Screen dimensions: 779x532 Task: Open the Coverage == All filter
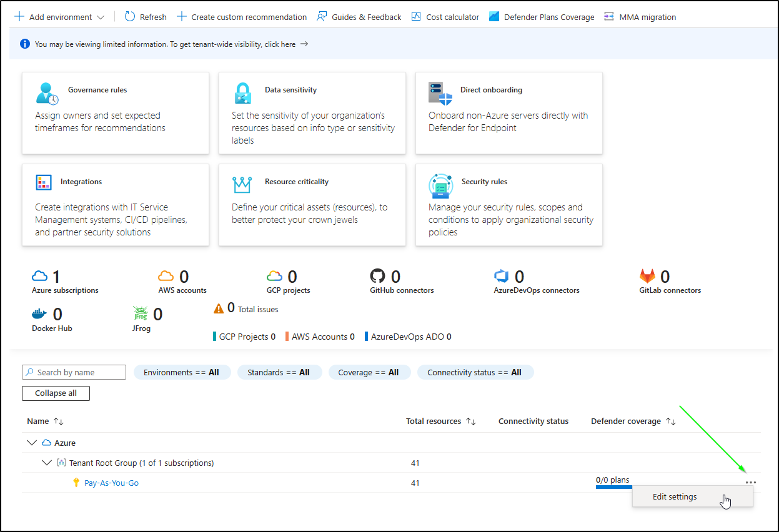[369, 372]
